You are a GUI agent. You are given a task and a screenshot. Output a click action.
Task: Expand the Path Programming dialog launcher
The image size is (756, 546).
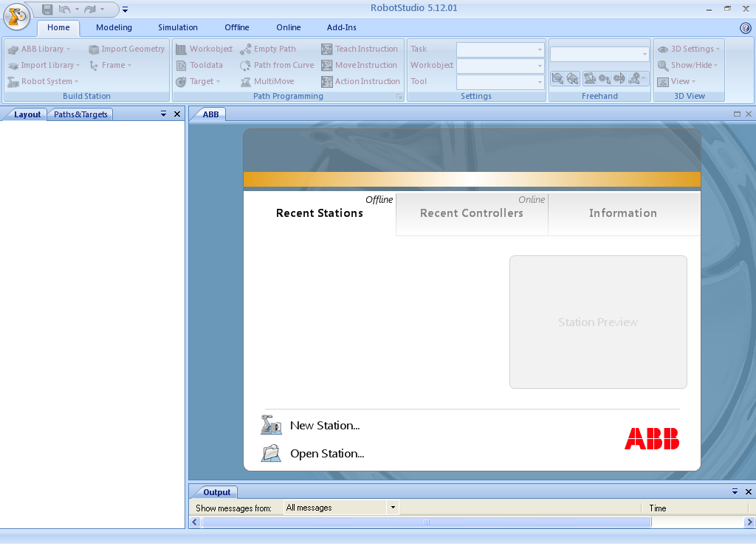[x=399, y=97]
